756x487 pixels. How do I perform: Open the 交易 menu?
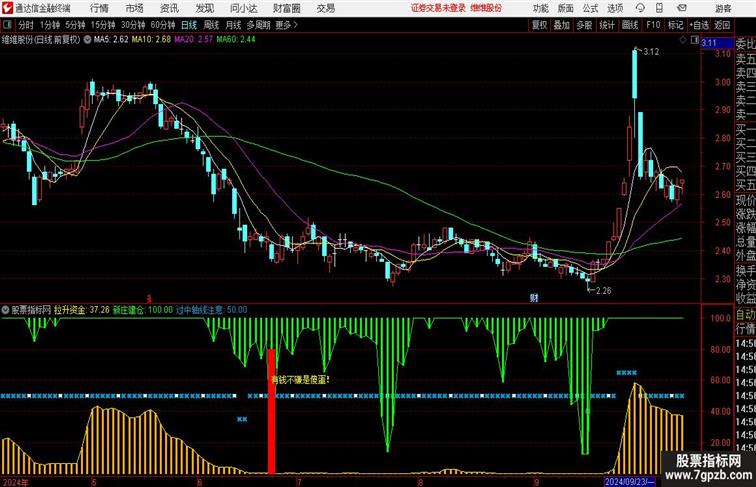tap(325, 8)
